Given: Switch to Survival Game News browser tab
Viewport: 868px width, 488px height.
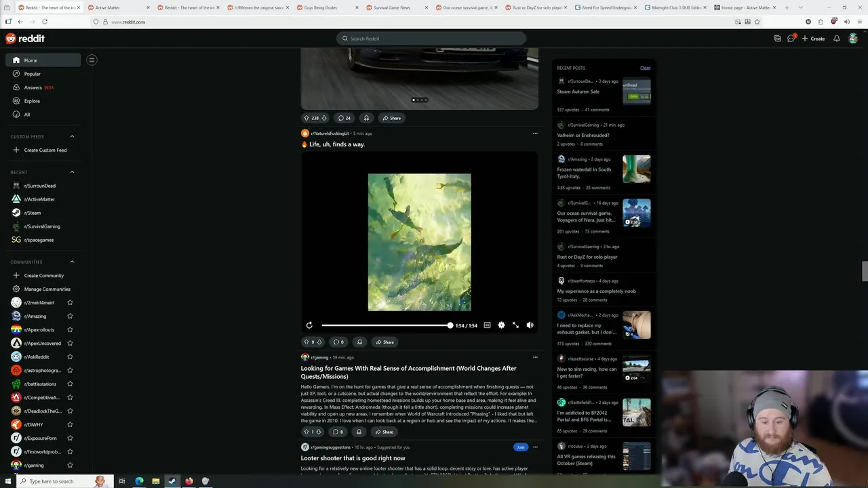Looking at the screenshot, I should (x=397, y=7).
